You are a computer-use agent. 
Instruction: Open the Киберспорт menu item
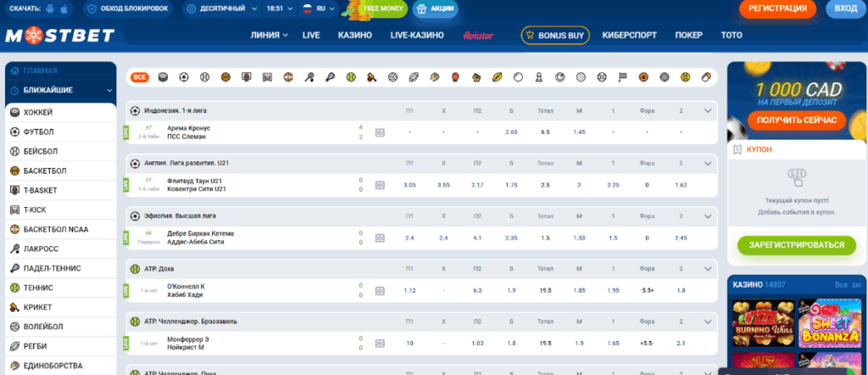click(x=630, y=35)
